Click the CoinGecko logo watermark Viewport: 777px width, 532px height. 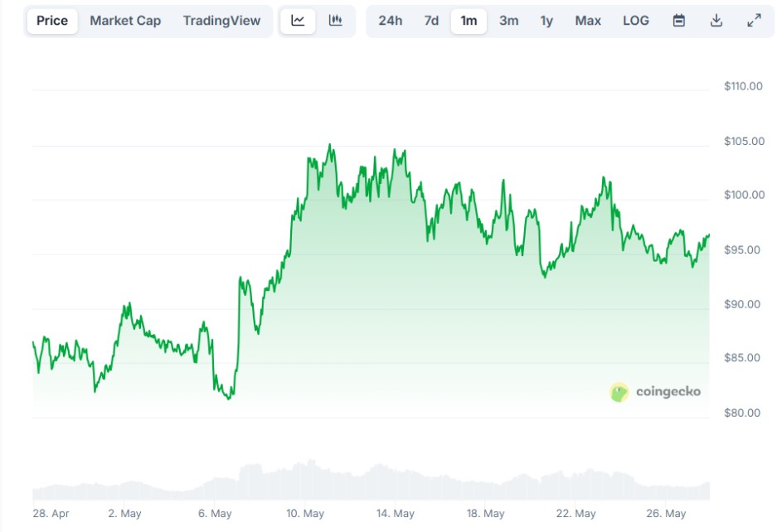[655, 392]
